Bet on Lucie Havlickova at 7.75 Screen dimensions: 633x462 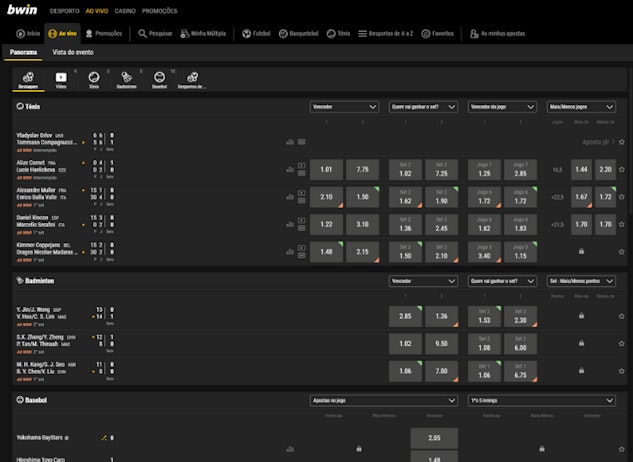363,170
